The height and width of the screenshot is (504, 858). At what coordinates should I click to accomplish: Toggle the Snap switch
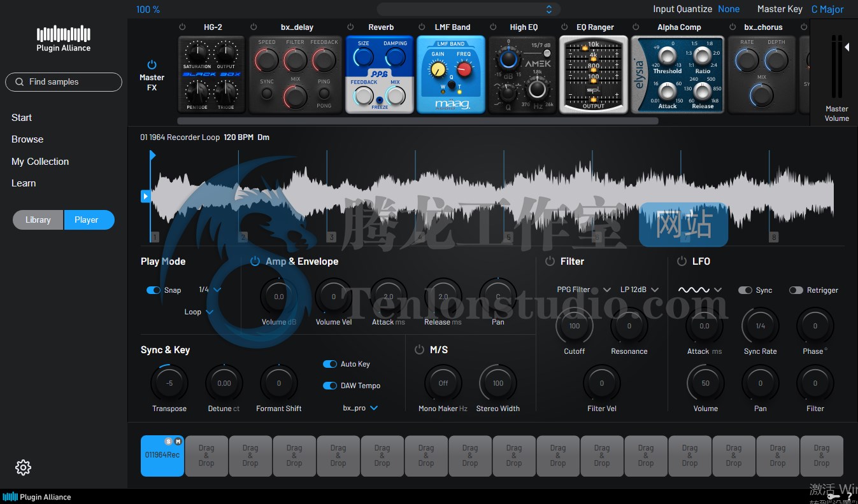click(x=153, y=290)
